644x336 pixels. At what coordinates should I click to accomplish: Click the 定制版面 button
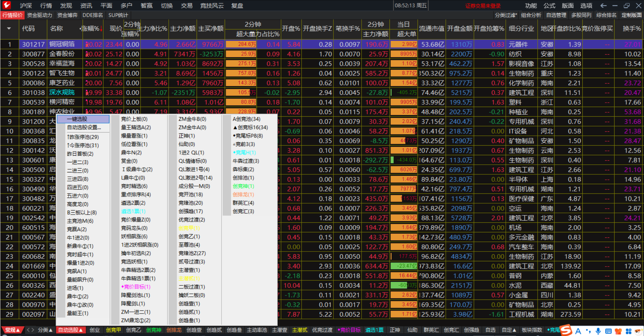pos(631,15)
